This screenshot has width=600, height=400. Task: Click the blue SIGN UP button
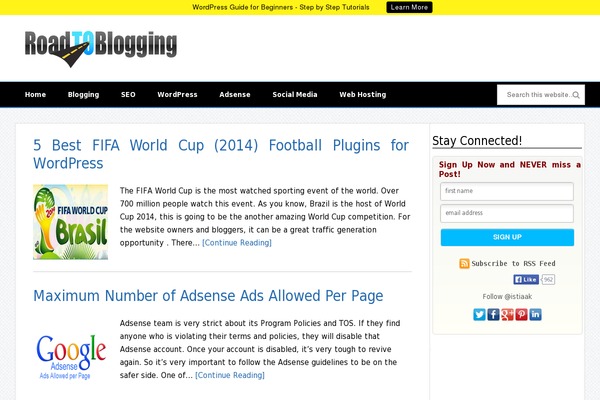tap(507, 237)
